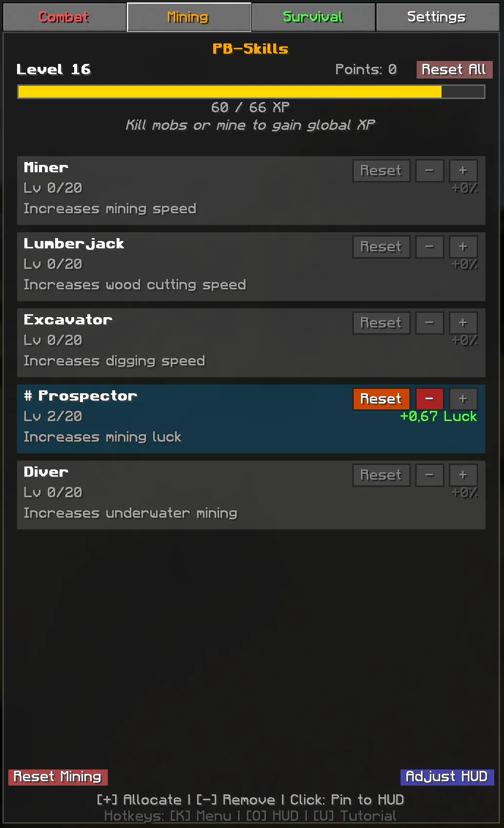Add a point to Lumberjack skill
The width and height of the screenshot is (504, 828).
coord(463,247)
